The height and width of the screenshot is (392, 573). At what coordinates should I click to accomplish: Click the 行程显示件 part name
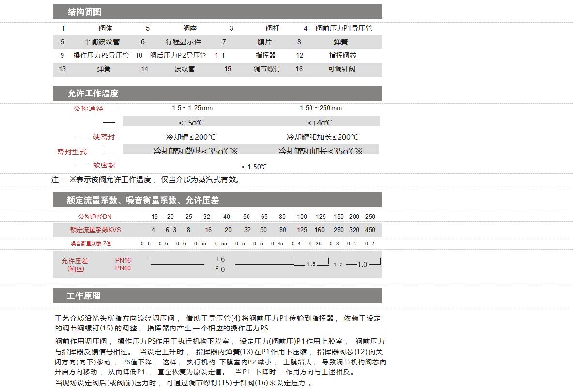click(183, 42)
